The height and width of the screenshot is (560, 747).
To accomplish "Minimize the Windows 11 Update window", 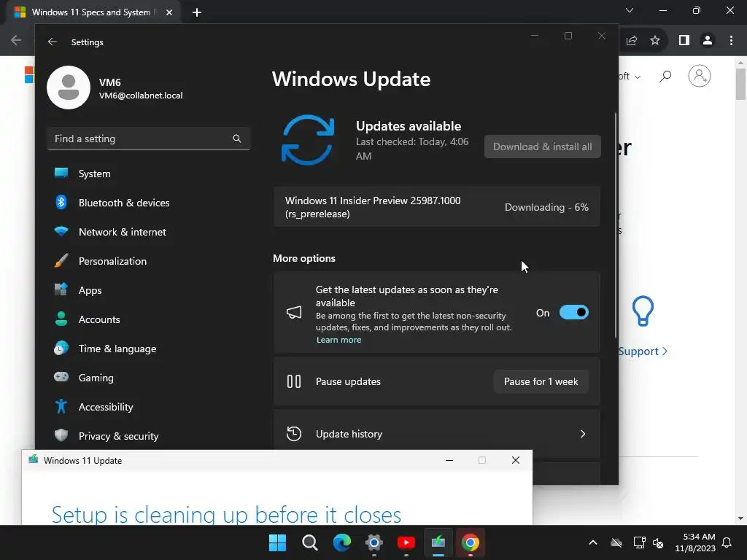I will click(449, 460).
